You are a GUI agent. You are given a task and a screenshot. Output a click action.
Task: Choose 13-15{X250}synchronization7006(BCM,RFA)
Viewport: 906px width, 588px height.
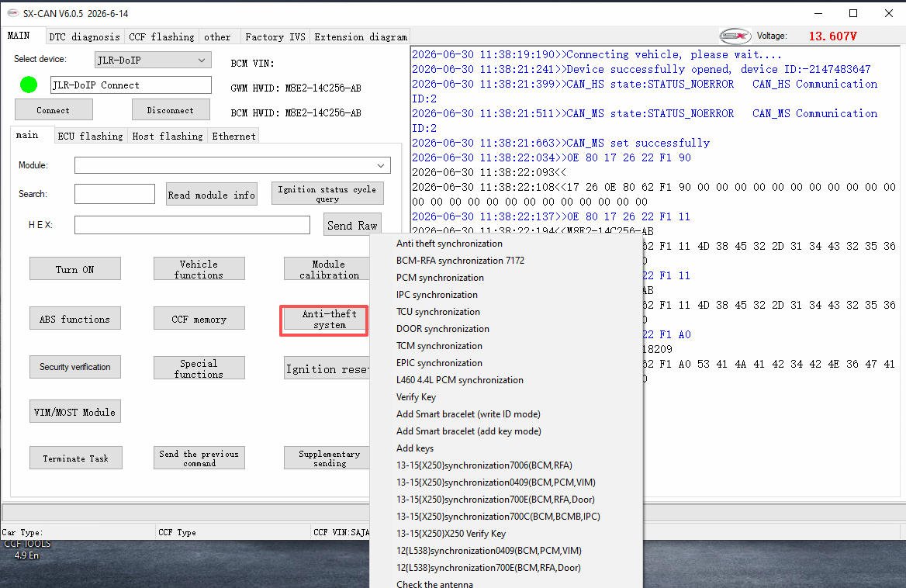[x=507, y=465]
